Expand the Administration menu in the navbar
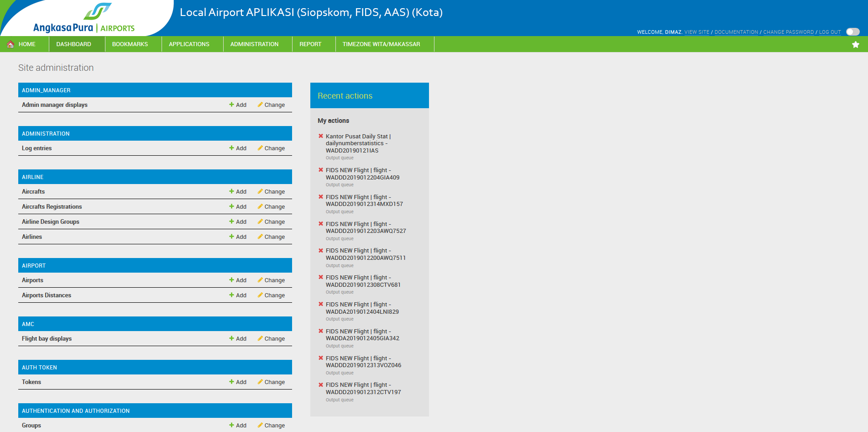This screenshot has width=868, height=432. (x=254, y=44)
